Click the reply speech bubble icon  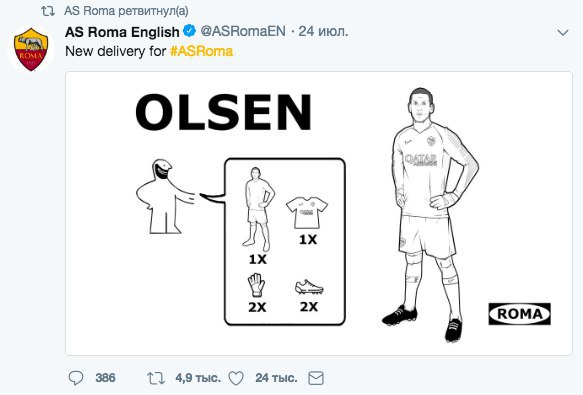(76, 378)
